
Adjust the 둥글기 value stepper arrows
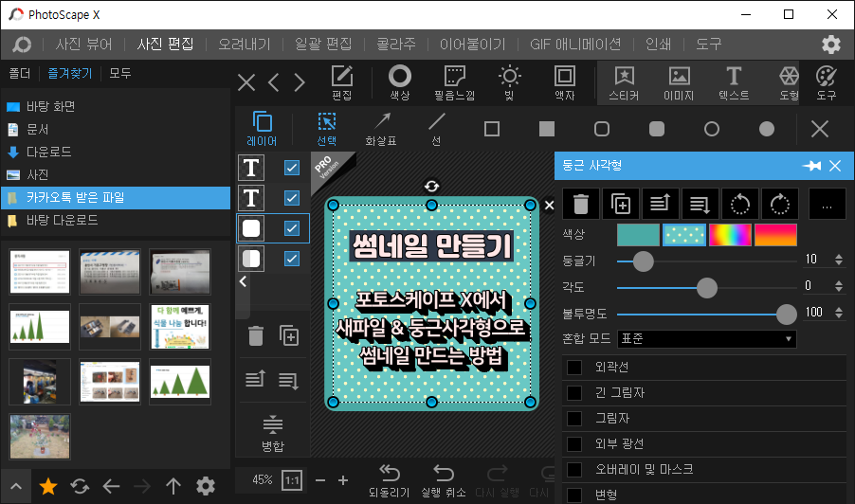click(x=839, y=260)
